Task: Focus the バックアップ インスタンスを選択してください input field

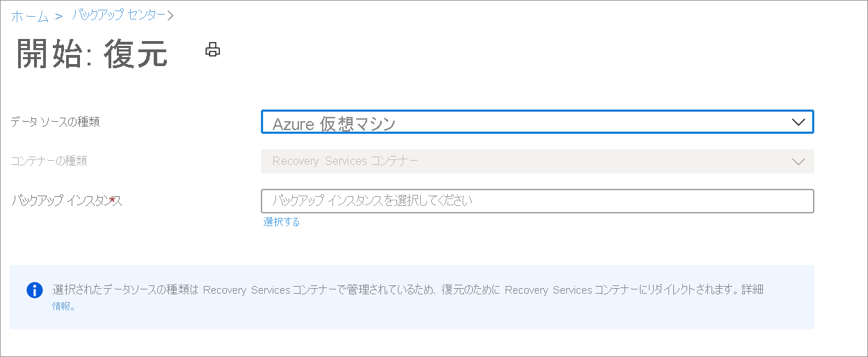Action: 537,201
